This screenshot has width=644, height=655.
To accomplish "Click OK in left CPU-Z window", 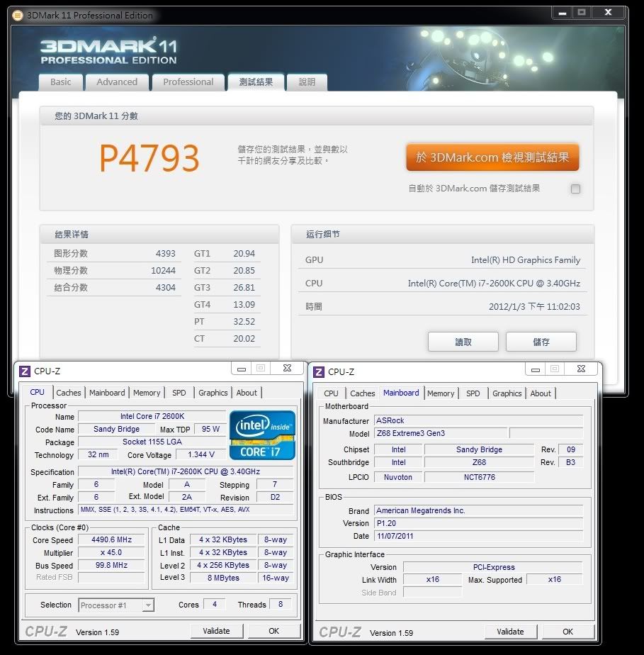I will [274, 631].
